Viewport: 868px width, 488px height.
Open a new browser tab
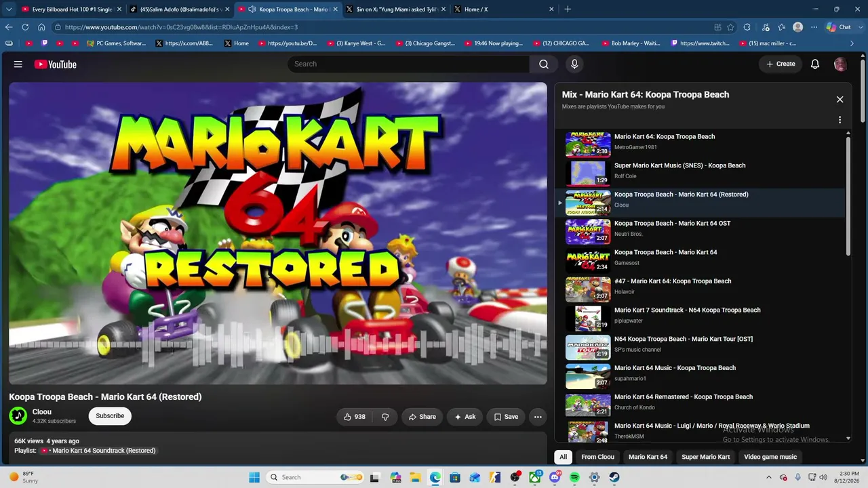(x=568, y=9)
